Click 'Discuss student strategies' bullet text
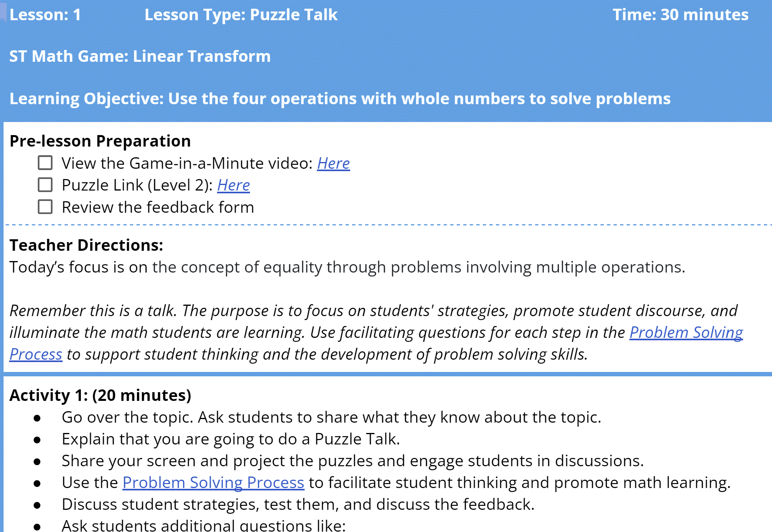The width and height of the screenshot is (772, 532). click(x=298, y=504)
